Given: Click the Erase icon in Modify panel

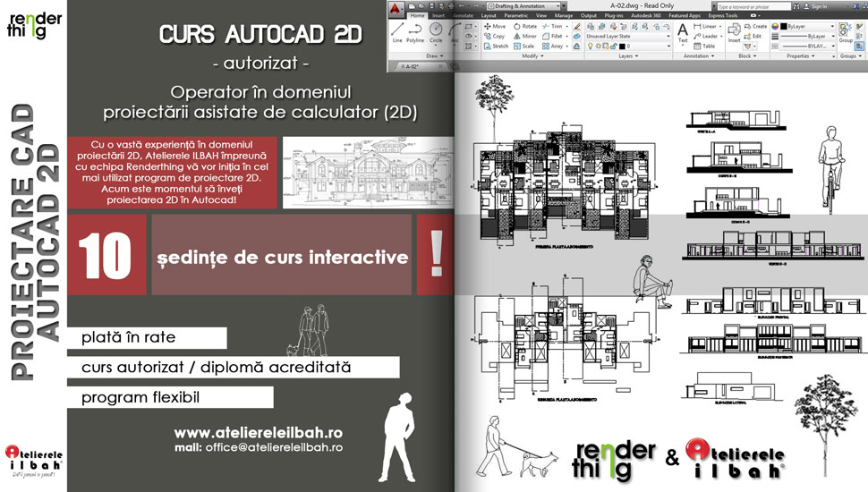Looking at the screenshot, I should coord(576,27).
